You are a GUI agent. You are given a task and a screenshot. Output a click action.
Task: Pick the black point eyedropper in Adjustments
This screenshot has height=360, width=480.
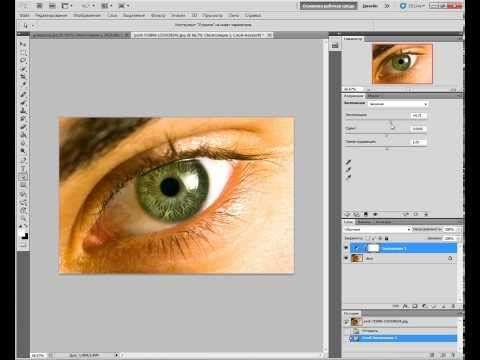(348, 162)
